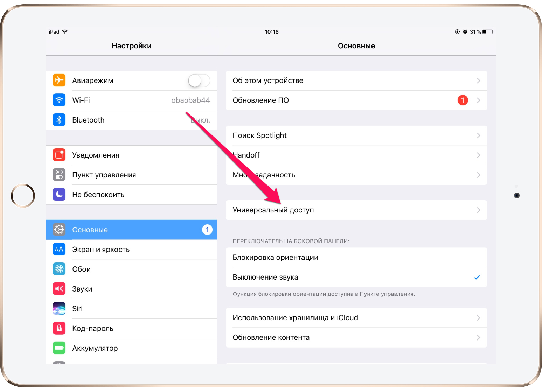Screen dimensions: 542x392
Task: Open Универсальный доступ chevron arrow
Action: click(x=478, y=210)
